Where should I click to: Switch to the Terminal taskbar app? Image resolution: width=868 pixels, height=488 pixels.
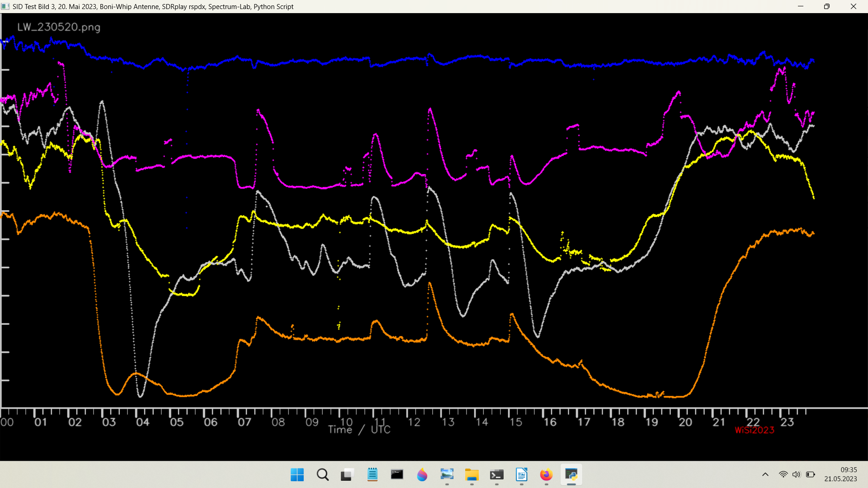(x=496, y=475)
